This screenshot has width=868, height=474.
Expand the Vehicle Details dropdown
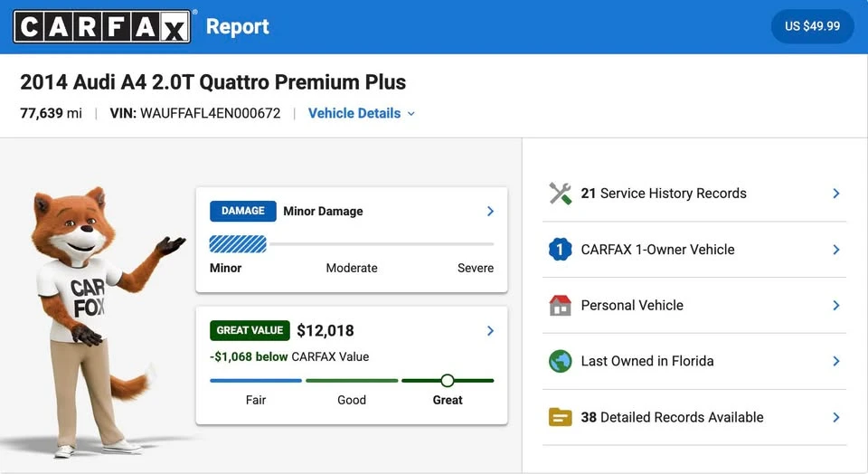(362, 113)
